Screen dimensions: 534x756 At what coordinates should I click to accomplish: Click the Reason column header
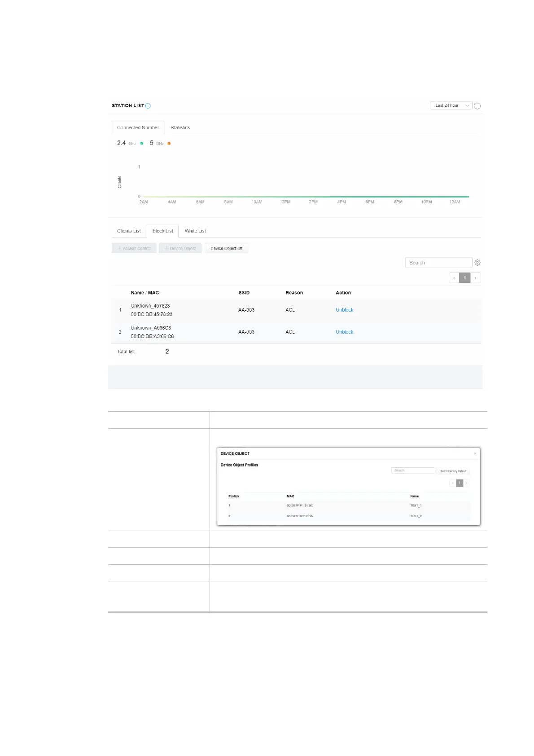(x=294, y=293)
